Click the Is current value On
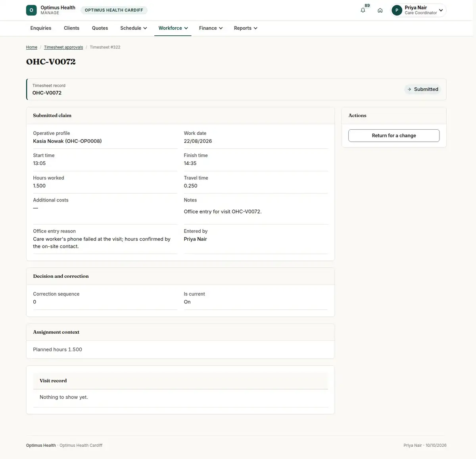This screenshot has height=459, width=476. point(187,302)
